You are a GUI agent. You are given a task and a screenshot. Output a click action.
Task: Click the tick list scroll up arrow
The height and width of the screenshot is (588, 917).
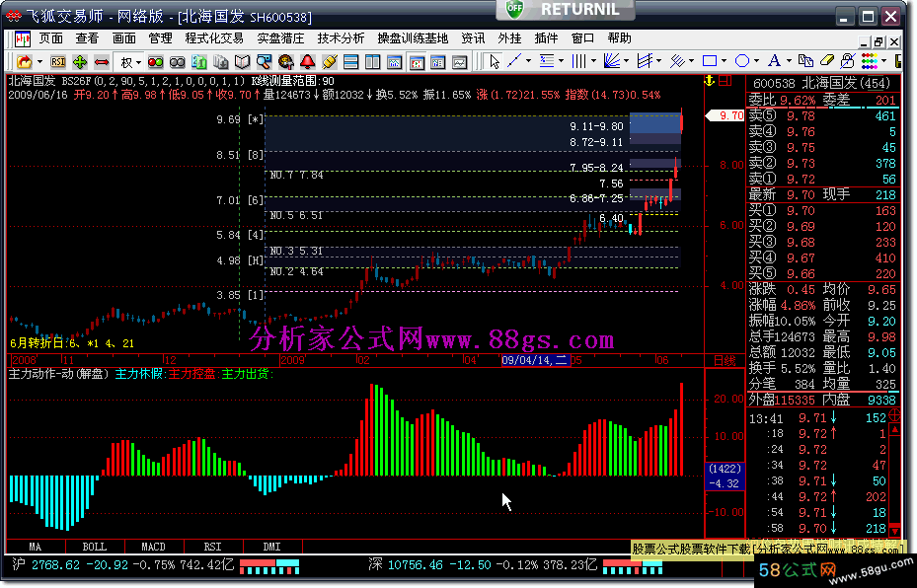click(894, 429)
